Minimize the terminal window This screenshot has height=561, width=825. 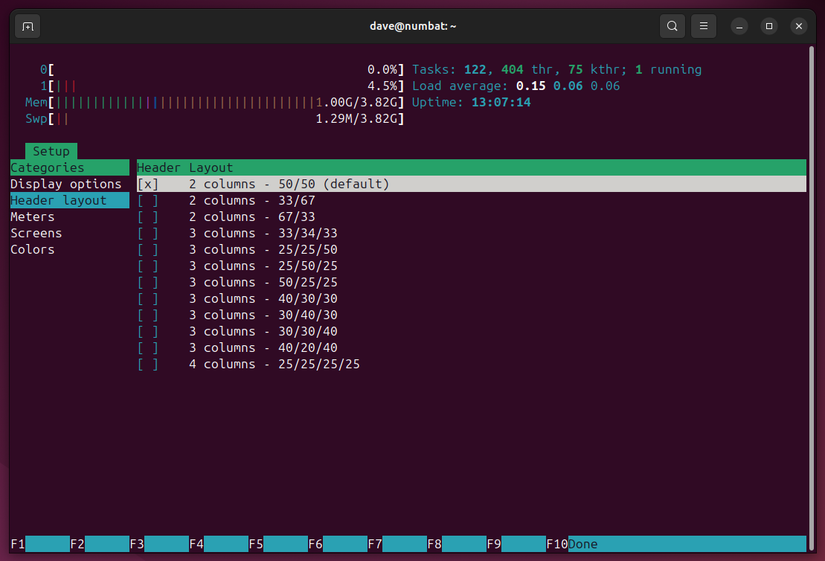(x=739, y=26)
